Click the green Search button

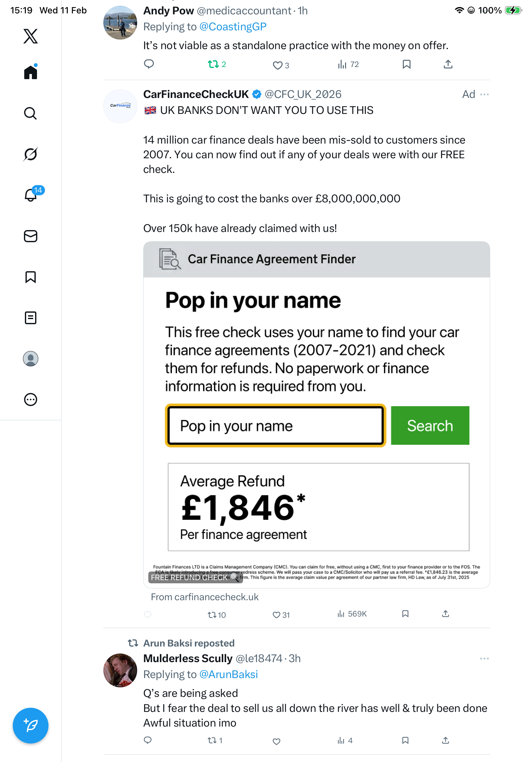coord(430,425)
